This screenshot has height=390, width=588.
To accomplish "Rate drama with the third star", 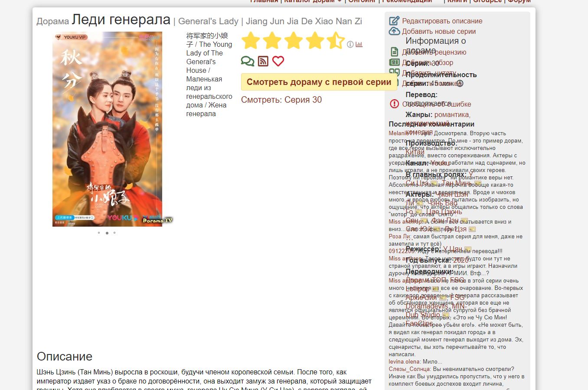I will (x=293, y=40).
